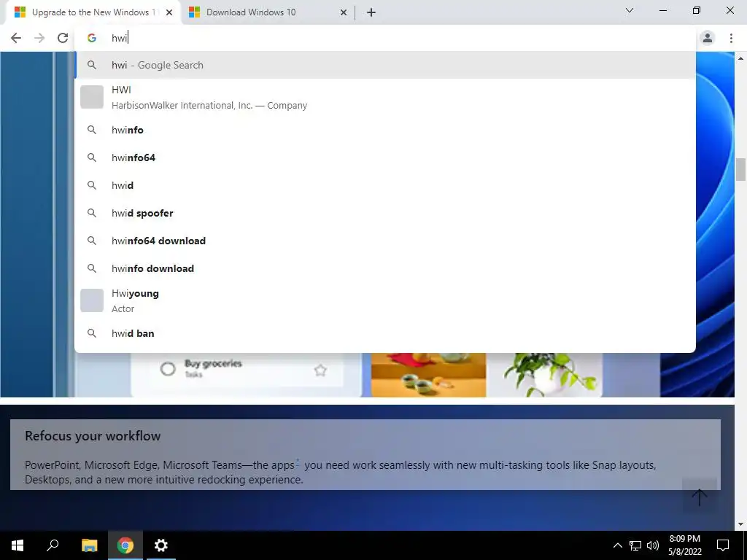747x560 pixels.
Task: Open the volume speaker tray icon
Action: [x=653, y=545]
